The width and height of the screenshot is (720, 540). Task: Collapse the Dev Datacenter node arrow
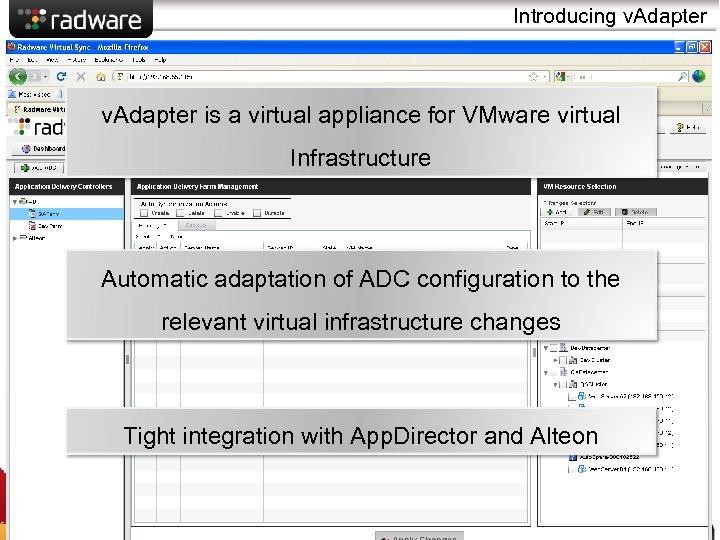point(546,348)
